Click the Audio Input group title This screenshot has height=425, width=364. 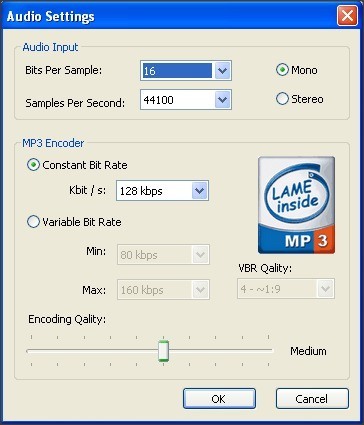click(50, 47)
